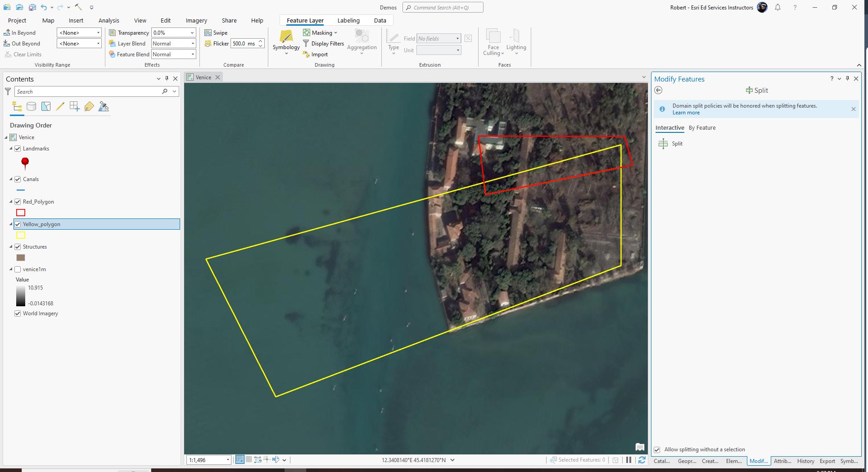
Task: Uncheck the Landmarks layer
Action: click(17, 148)
